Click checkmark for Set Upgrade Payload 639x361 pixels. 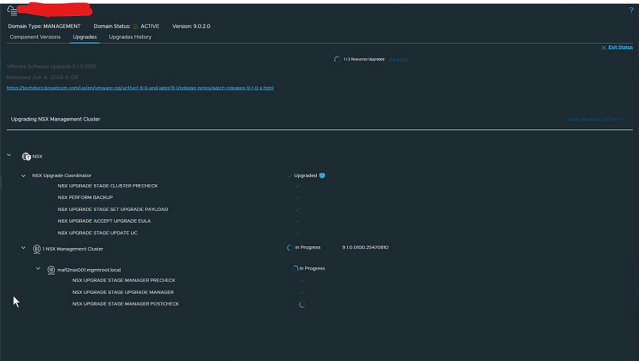(x=297, y=209)
